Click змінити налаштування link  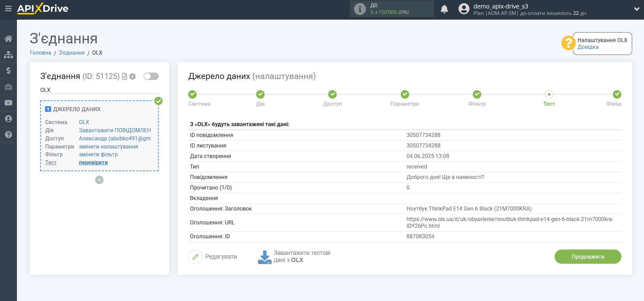coord(109,147)
